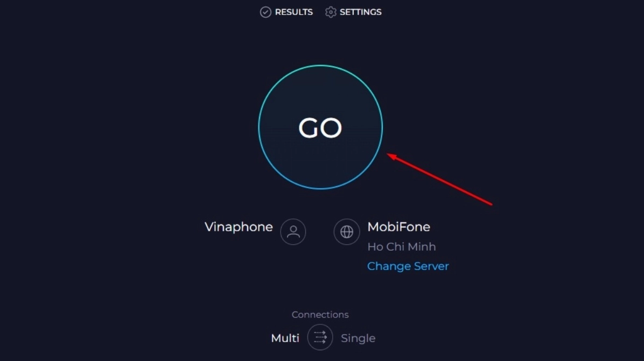Click the red arrow's tail end
The image size is (644, 361).
(491, 204)
